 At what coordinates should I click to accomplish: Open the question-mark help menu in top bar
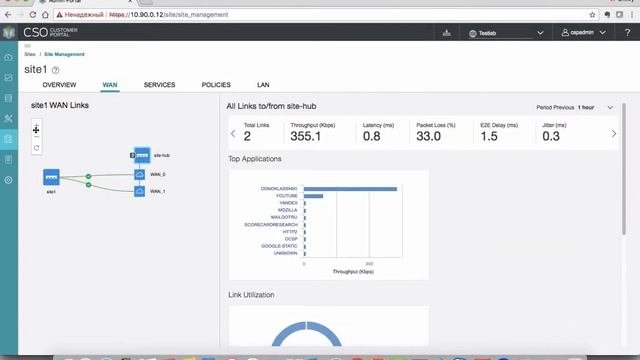coord(627,33)
